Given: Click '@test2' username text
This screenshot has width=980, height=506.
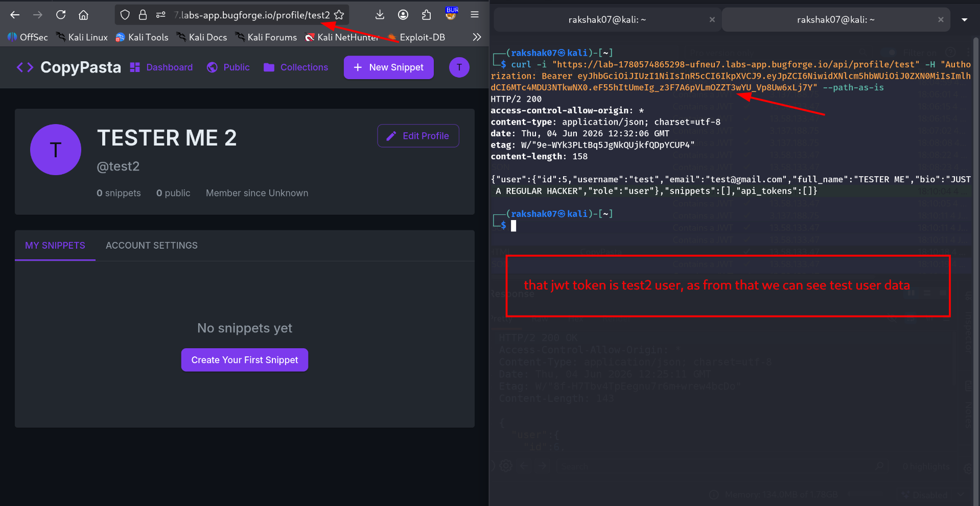Looking at the screenshot, I should [119, 166].
